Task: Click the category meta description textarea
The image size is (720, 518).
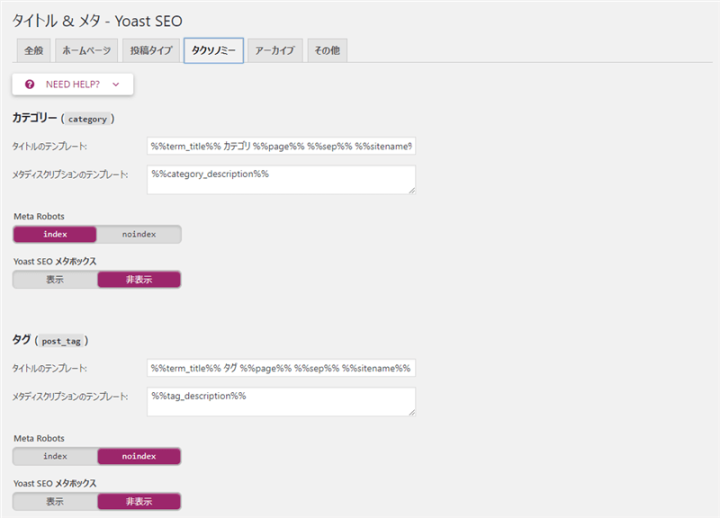Action: 280,179
